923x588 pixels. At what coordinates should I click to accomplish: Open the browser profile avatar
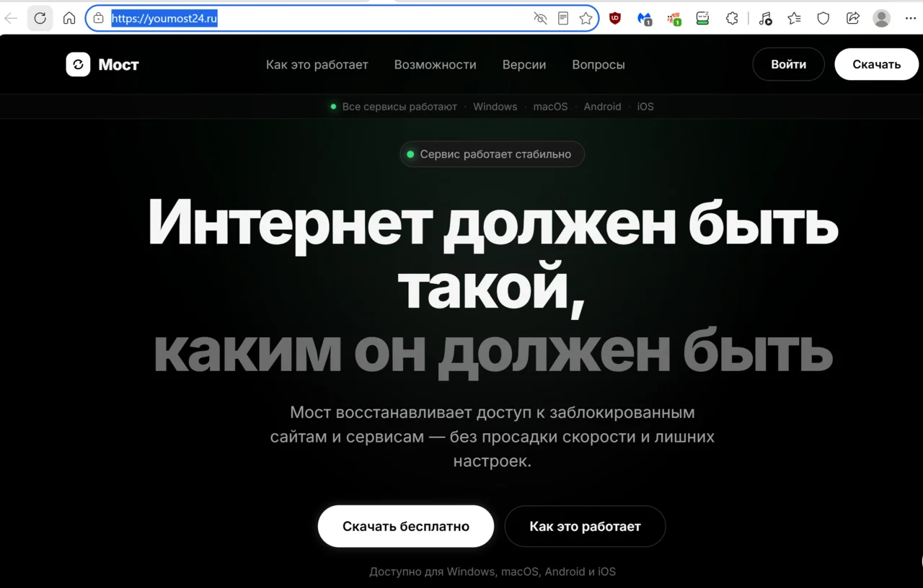pyautogui.click(x=881, y=19)
